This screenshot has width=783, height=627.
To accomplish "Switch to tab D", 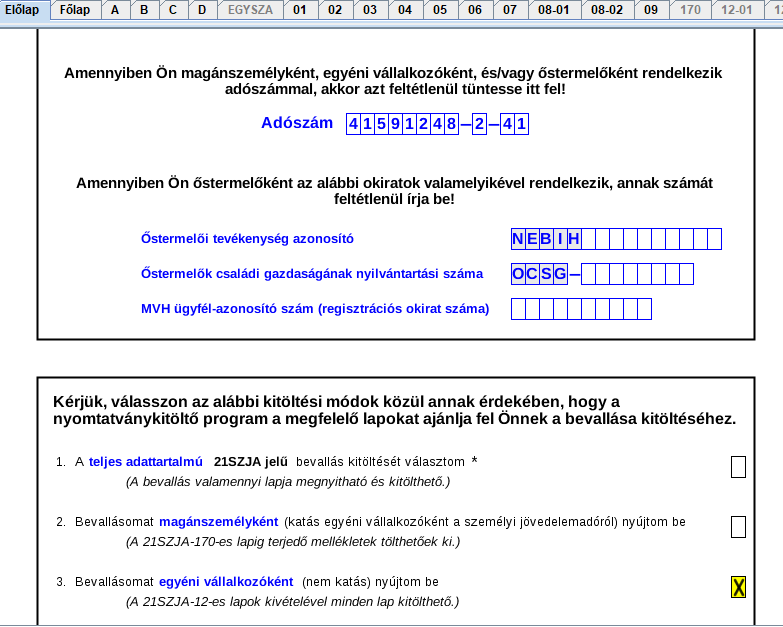I will (202, 10).
